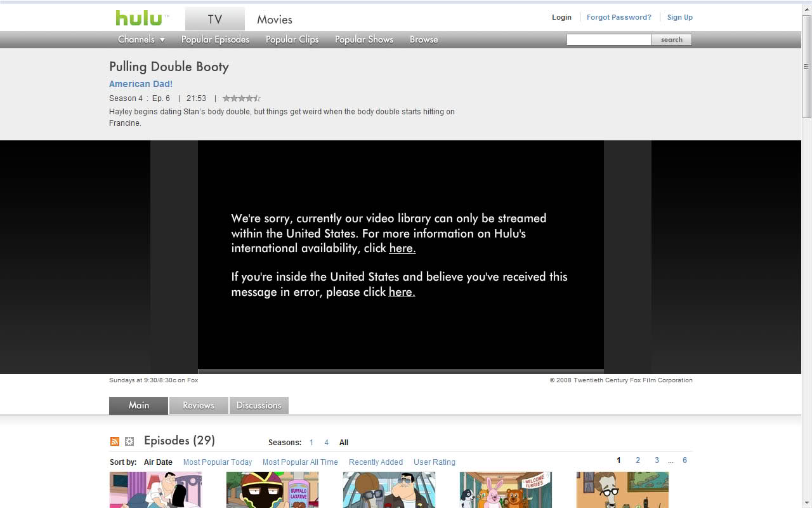The image size is (812, 508).
Task: Click the gray icon next to RSS
Action: pyautogui.click(x=129, y=441)
